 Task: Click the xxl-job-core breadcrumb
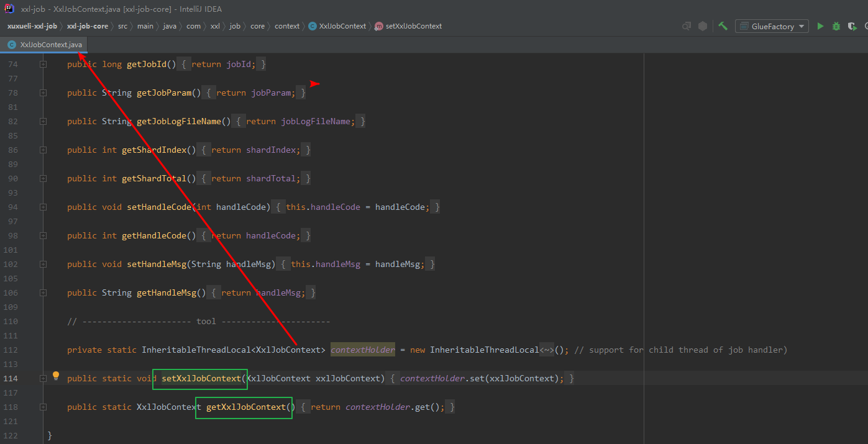[x=87, y=26]
